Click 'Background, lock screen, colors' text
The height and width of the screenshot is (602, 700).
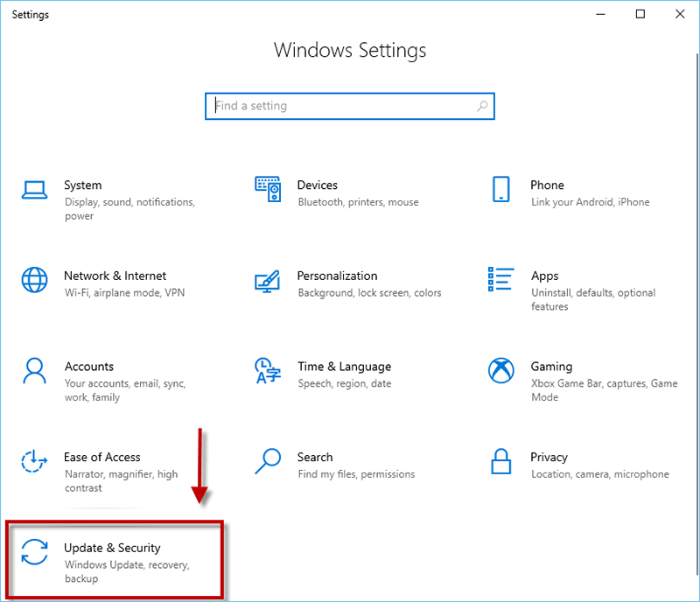[369, 293]
